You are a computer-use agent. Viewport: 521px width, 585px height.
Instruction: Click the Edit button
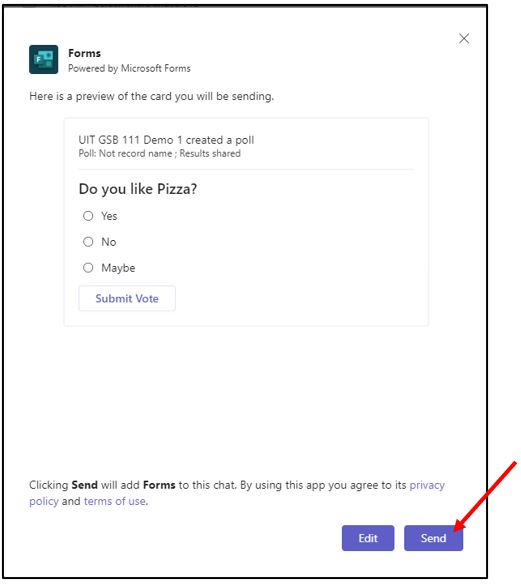point(368,538)
